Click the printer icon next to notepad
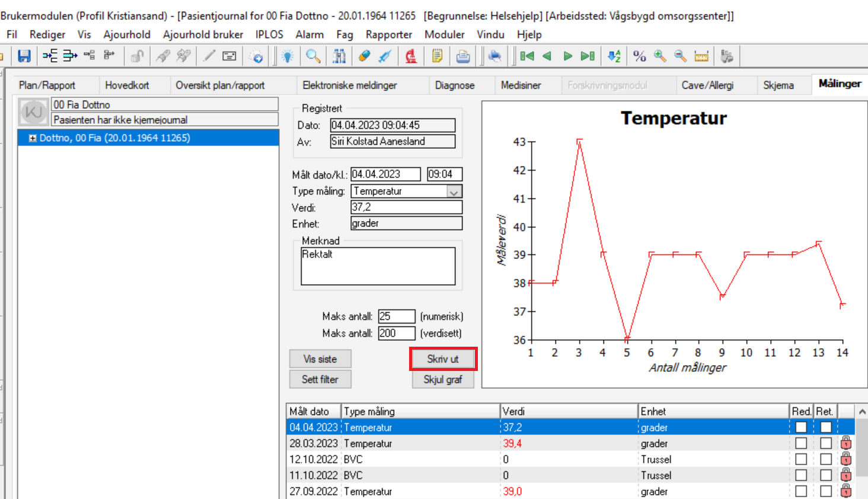Screen dimensions: 868x499 [463, 56]
